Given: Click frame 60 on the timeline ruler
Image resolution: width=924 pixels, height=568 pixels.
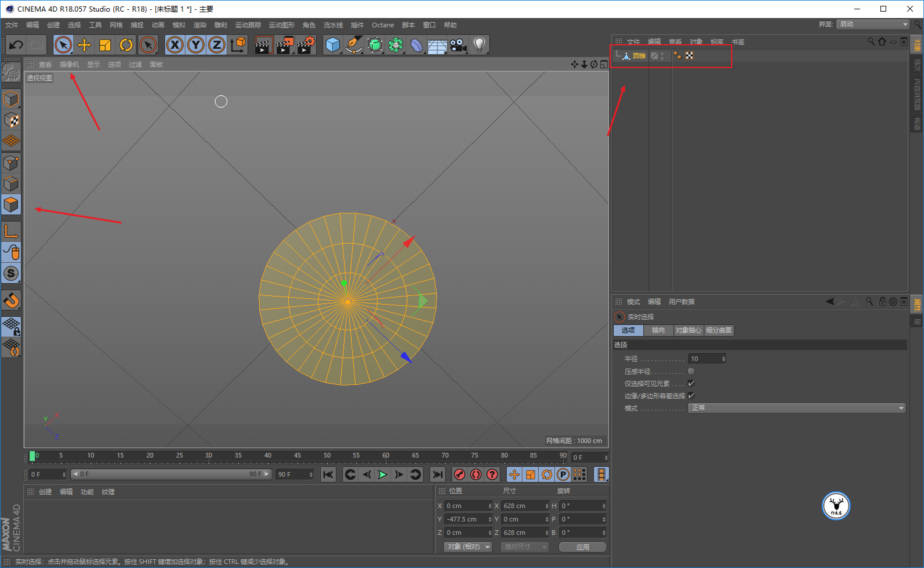Looking at the screenshot, I should 386,456.
